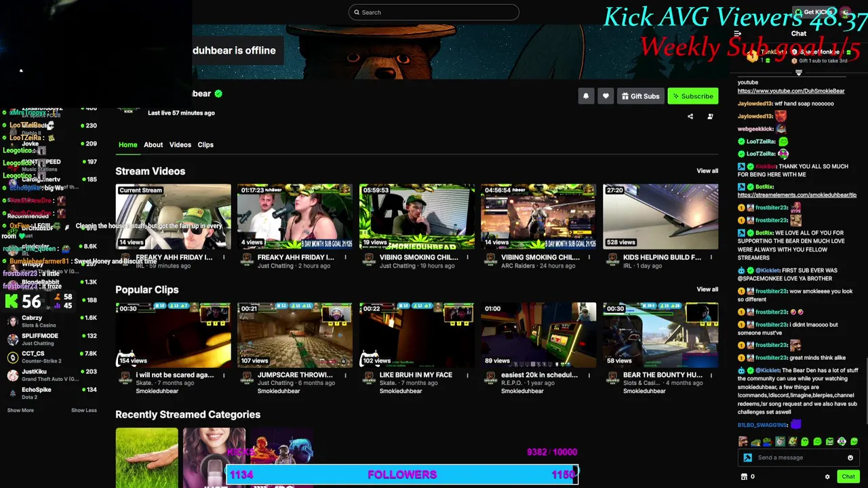This screenshot has height=488, width=868.
Task: Open the 04:56:54 ARC Raiders video thumbnail
Action: 538,216
